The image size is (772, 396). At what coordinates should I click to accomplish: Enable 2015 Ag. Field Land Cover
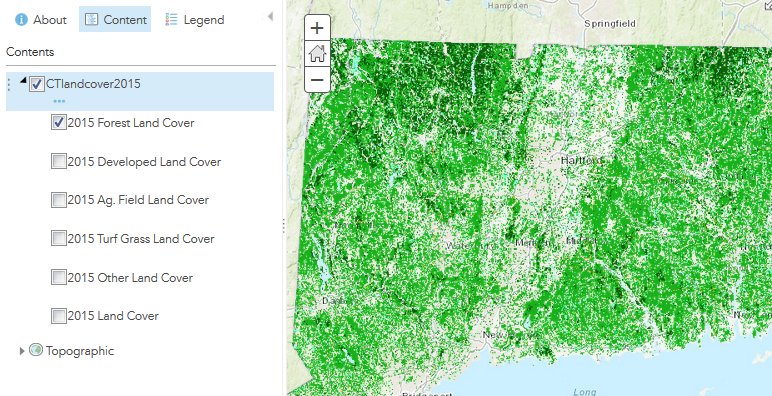tap(59, 199)
